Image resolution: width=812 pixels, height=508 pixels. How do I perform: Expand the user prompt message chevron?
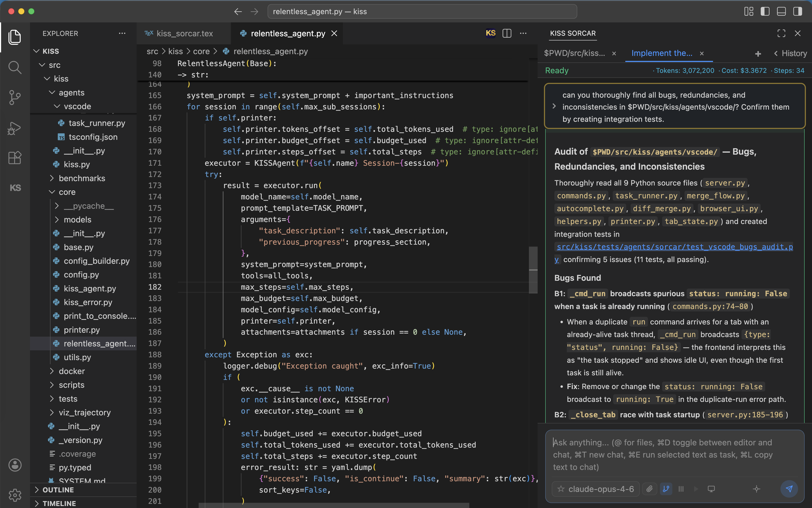pos(554,106)
